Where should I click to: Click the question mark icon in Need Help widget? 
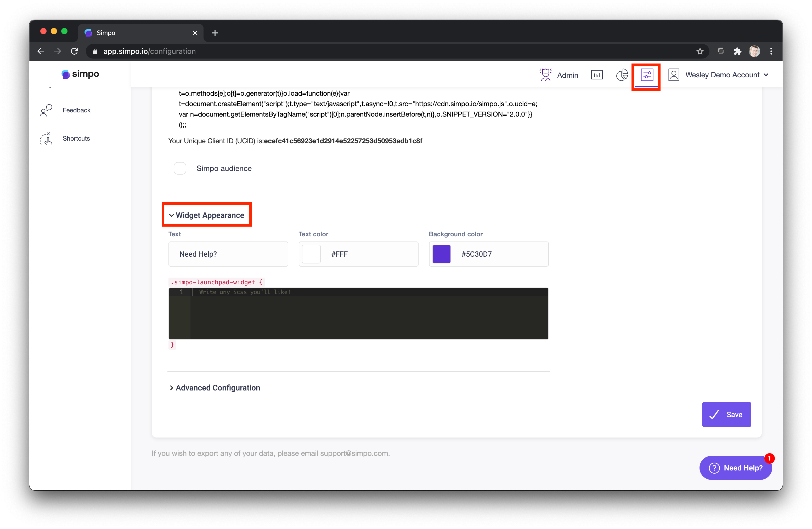tap(714, 468)
